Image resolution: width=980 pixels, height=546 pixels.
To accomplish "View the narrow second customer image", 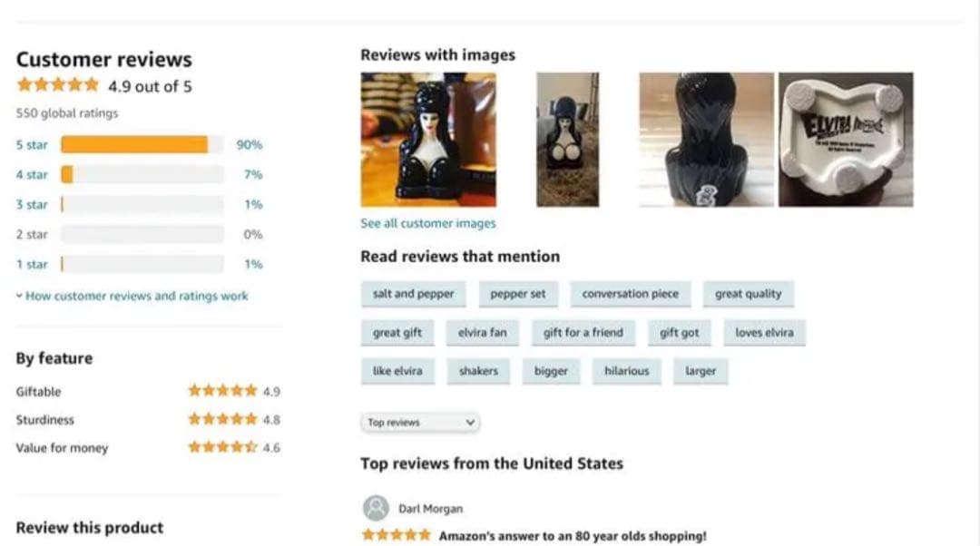I will [x=567, y=140].
